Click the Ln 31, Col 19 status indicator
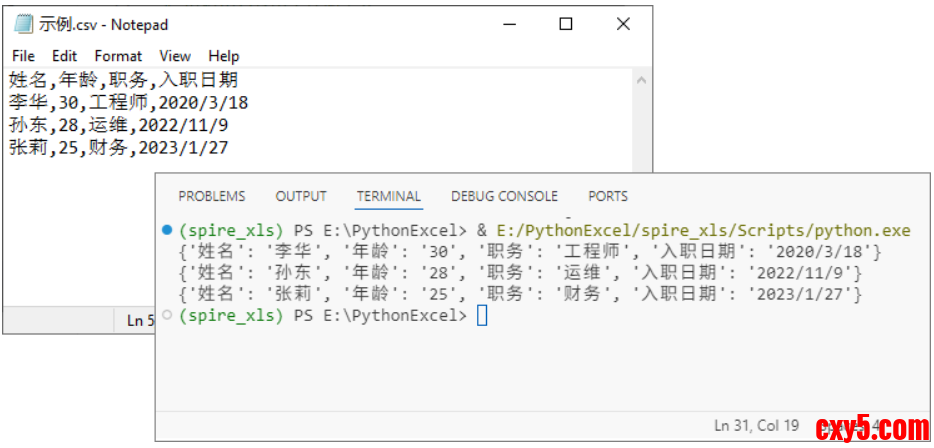Screen dimensions: 934x448 pos(757,425)
